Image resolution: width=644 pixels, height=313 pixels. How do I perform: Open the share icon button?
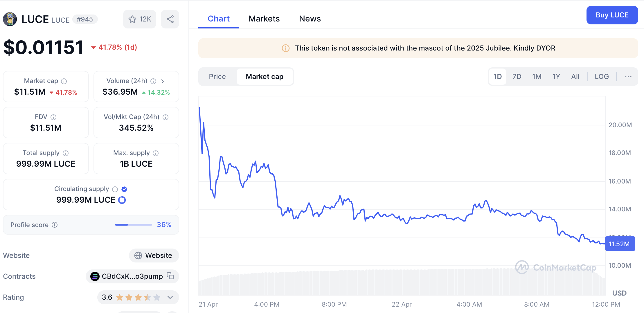tap(170, 19)
